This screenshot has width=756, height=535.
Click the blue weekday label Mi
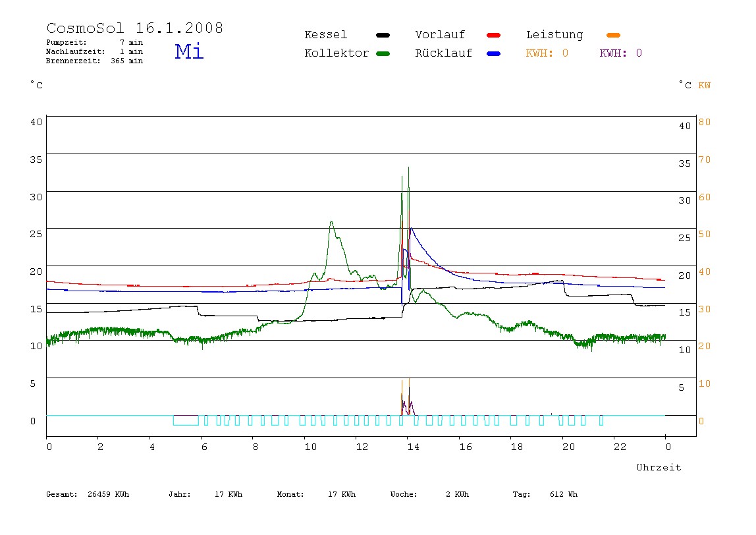point(189,51)
